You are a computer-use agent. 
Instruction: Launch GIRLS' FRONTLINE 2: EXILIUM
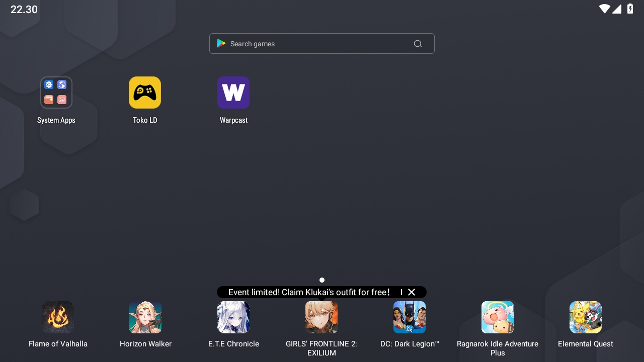(x=321, y=317)
